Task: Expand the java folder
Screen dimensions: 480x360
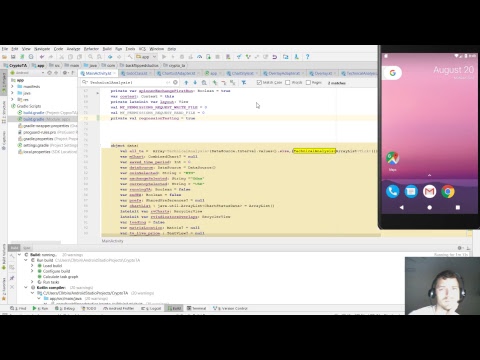Action: (x=12, y=93)
